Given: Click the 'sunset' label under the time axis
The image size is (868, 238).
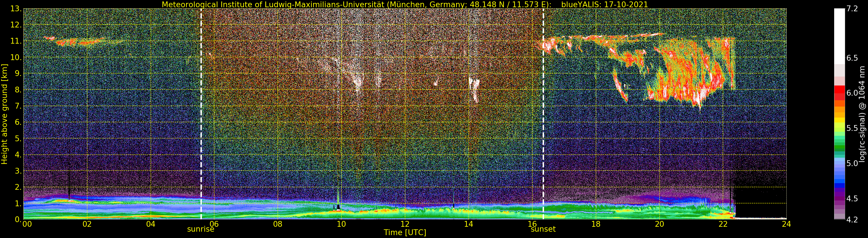Looking at the screenshot, I should coord(543,229).
